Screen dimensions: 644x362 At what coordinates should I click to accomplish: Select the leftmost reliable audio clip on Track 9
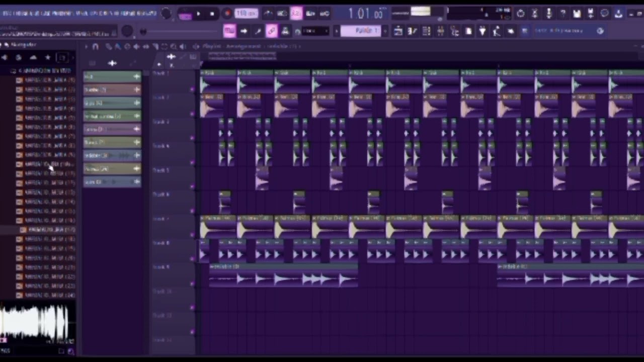coord(283,275)
